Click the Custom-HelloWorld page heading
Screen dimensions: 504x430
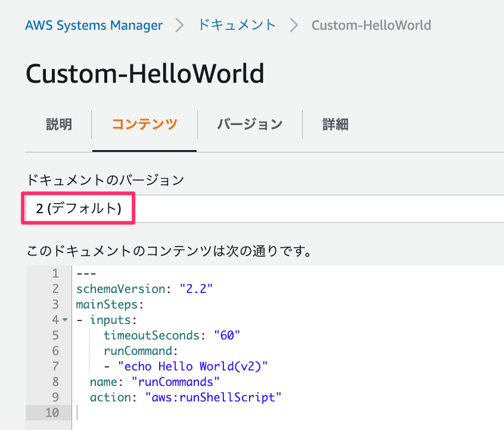pyautogui.click(x=145, y=74)
